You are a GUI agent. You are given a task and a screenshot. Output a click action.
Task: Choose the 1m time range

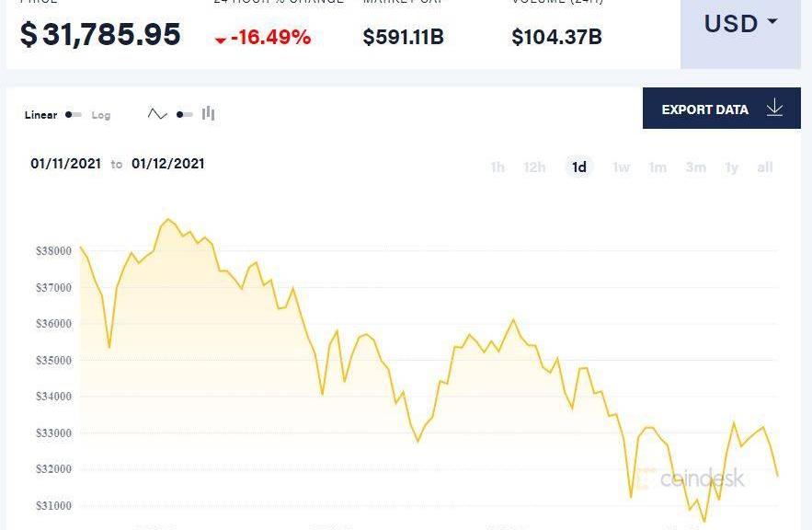(657, 167)
